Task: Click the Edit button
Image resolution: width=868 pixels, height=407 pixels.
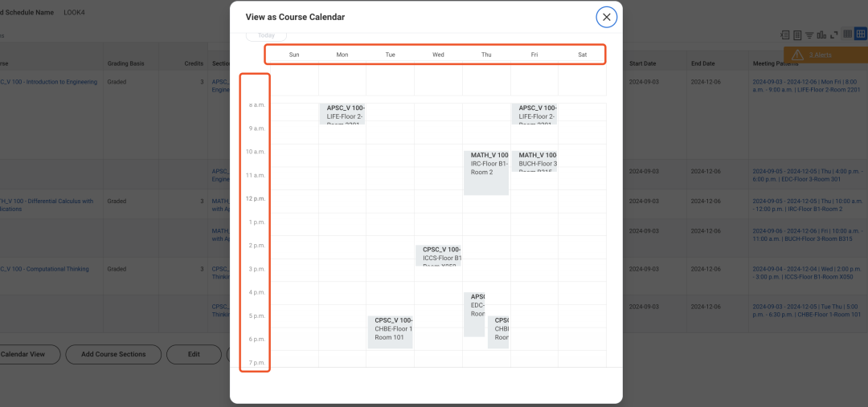Action: point(194,354)
